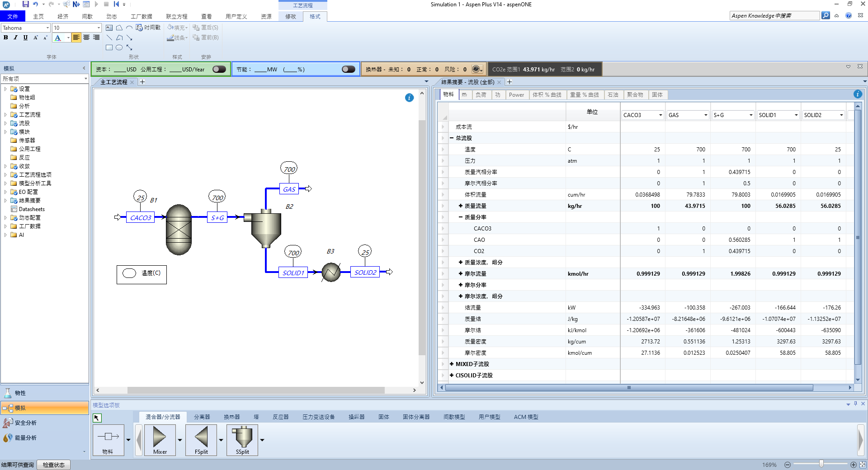868x470 pixels.
Task: Align text to center
Action: point(86,38)
